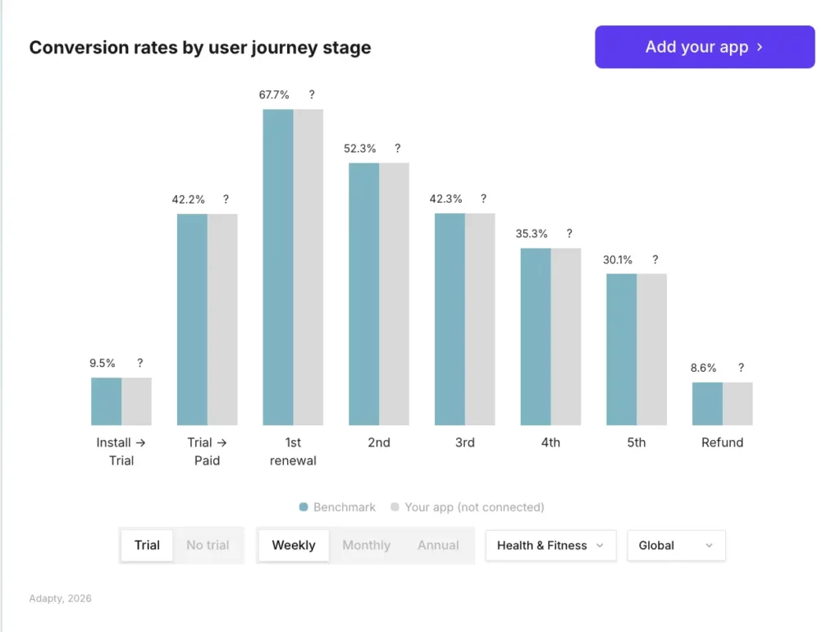Open the Global region dropdown
Image resolution: width=840 pixels, height=632 pixels.
coord(676,545)
